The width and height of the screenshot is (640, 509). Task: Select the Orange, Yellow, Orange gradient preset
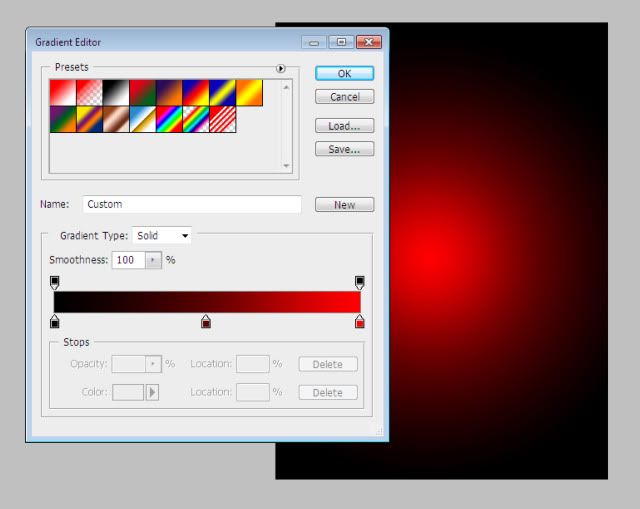(x=249, y=93)
